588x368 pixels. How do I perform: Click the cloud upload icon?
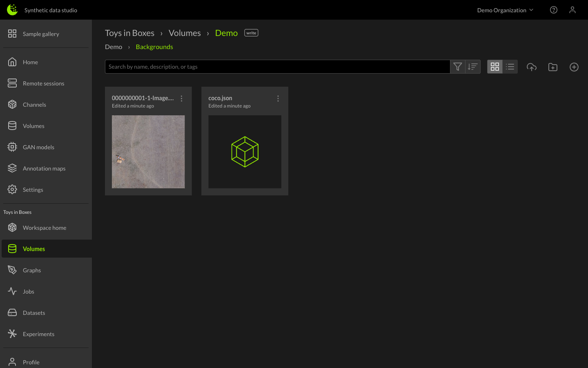pos(531,67)
